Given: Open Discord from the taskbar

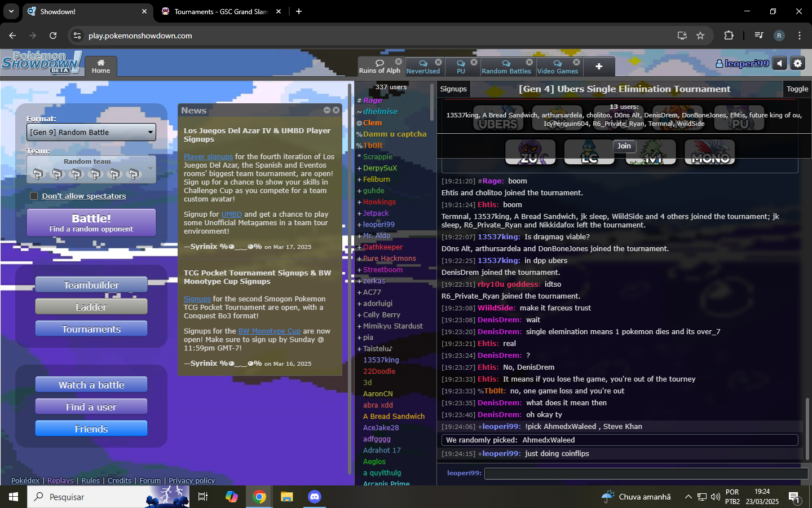Looking at the screenshot, I should 315,497.
